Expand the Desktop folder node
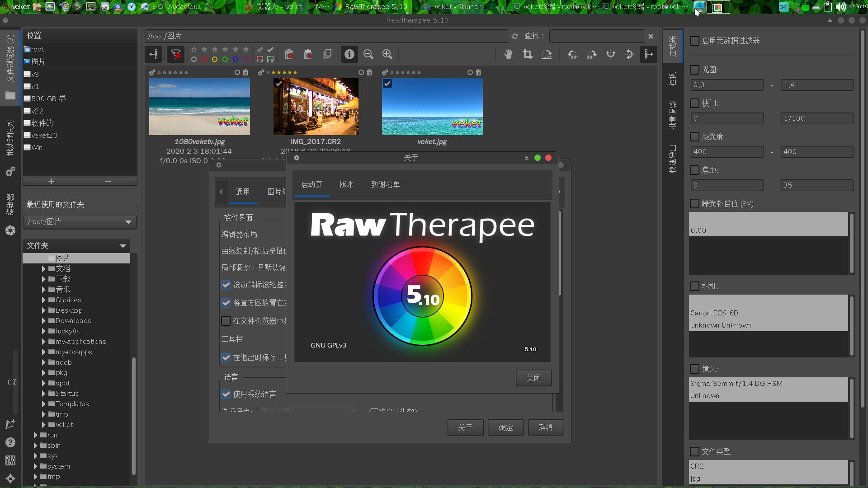 click(x=43, y=310)
